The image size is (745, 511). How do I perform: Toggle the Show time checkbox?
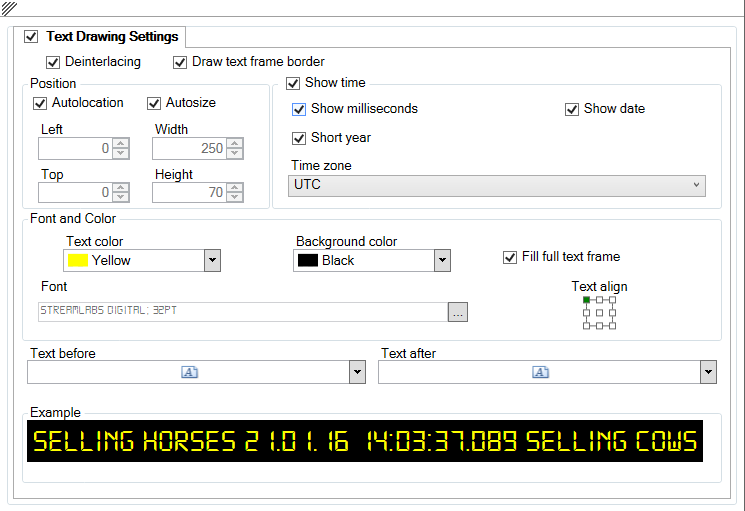[293, 83]
